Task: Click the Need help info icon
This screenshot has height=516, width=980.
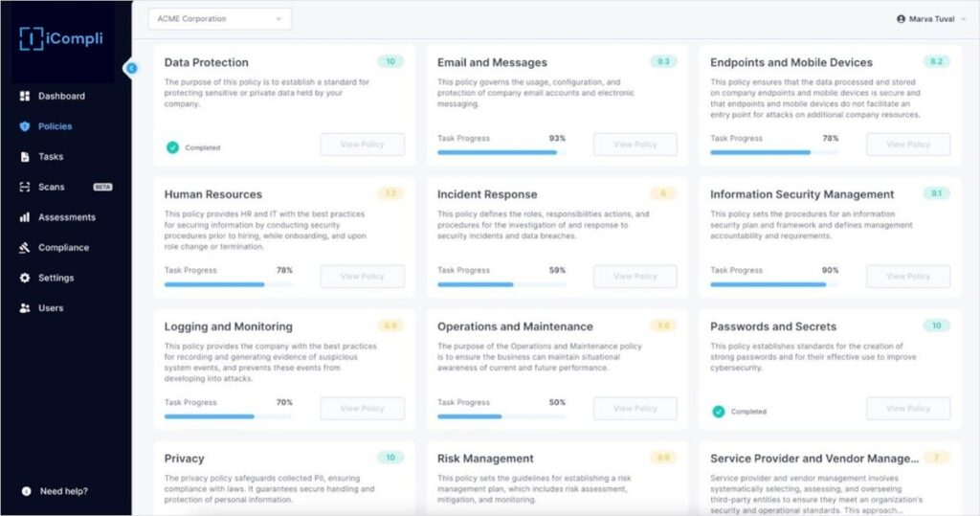Action: 26,491
